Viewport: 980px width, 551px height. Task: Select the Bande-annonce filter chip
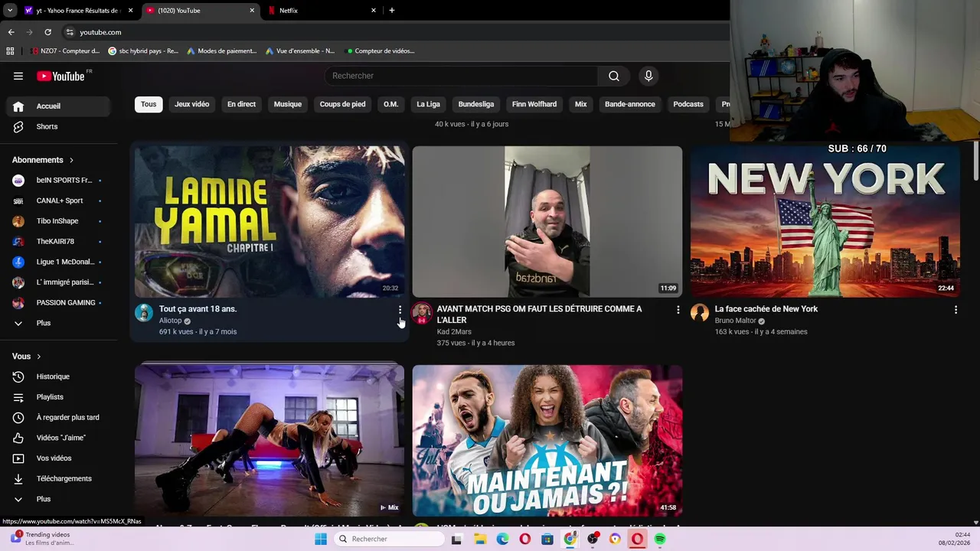[x=630, y=104]
